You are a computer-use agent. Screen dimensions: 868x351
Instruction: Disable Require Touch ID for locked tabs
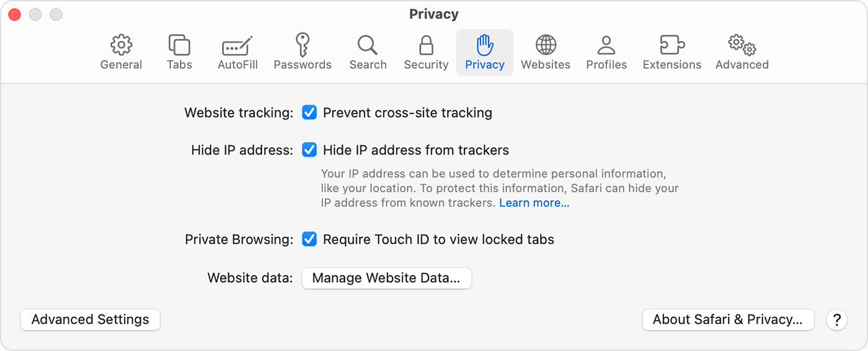(309, 239)
